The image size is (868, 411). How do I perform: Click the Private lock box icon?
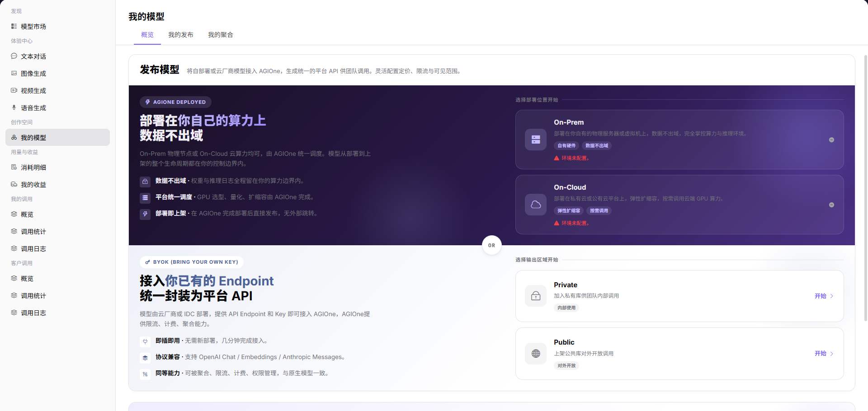[x=536, y=296]
